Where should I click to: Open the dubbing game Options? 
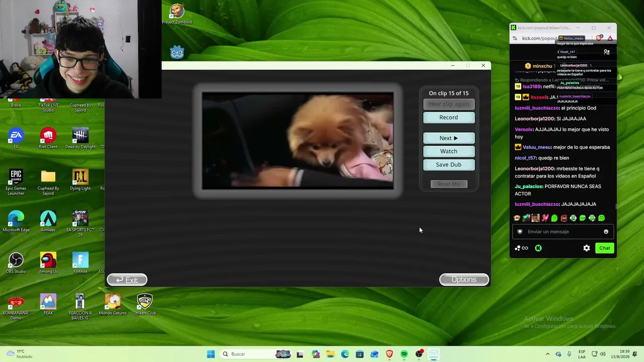[464, 280]
